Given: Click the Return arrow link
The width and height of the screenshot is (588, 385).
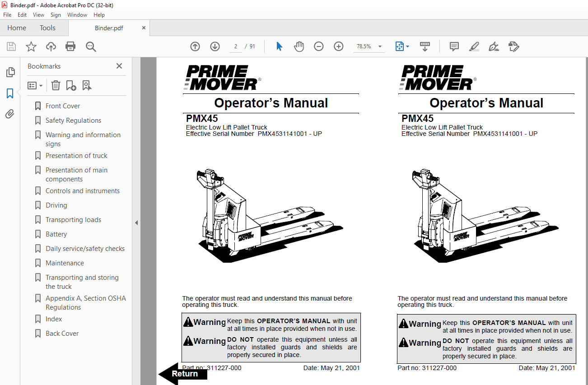Looking at the screenshot, I should [183, 374].
